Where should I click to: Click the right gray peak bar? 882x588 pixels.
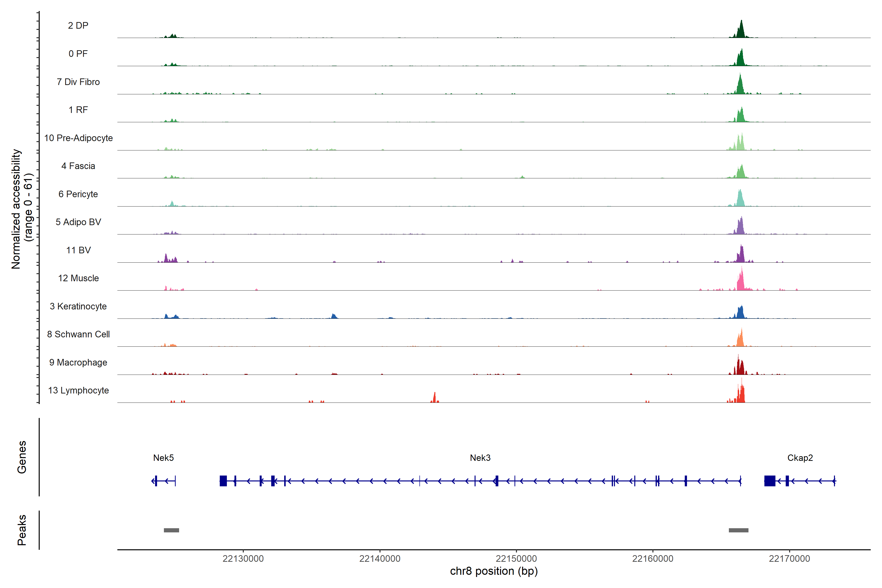738,530
